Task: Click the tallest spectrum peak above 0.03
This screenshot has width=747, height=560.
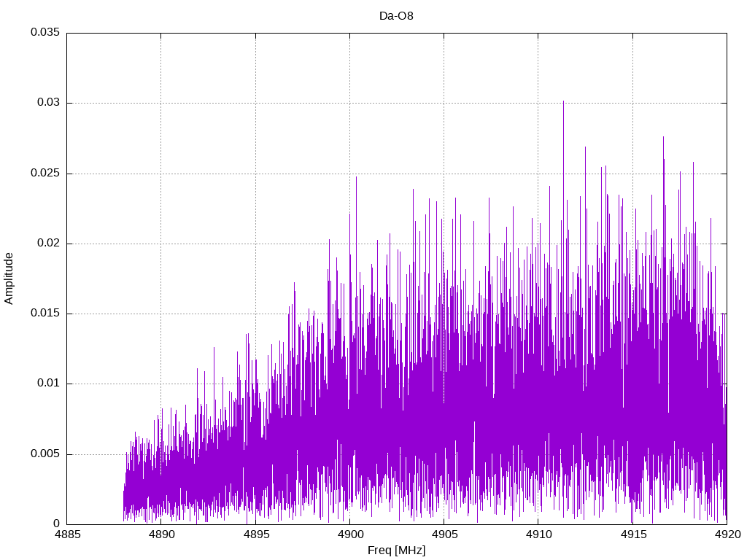Action: coord(563,103)
